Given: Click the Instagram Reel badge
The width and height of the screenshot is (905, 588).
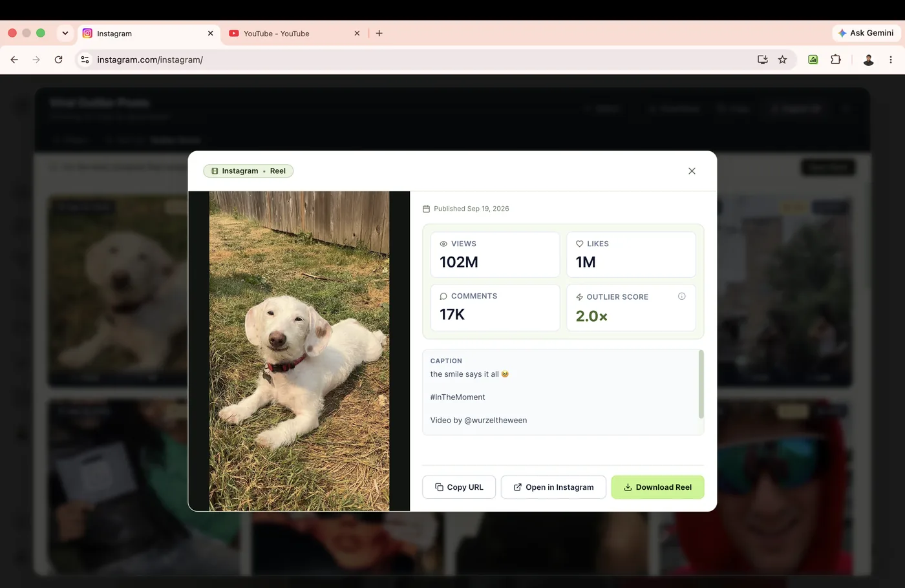Looking at the screenshot, I should 248,171.
